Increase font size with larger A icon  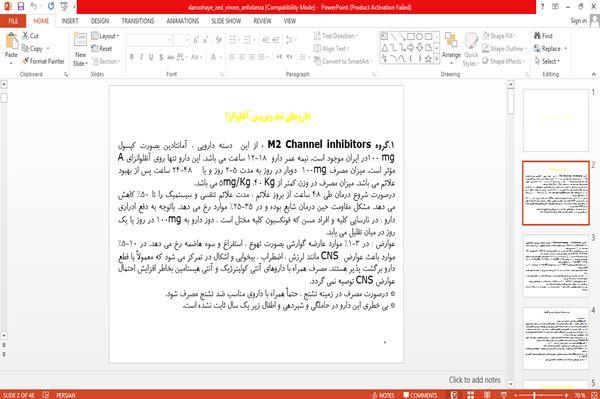(196, 40)
